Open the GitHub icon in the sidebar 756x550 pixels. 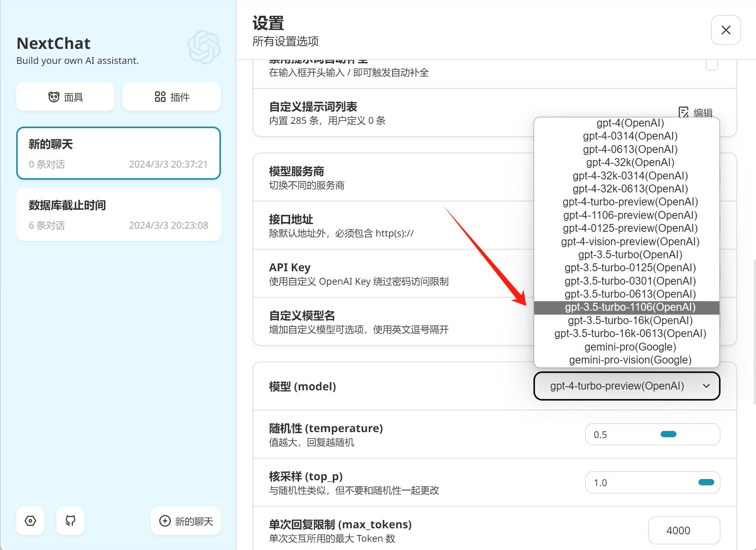(x=70, y=521)
